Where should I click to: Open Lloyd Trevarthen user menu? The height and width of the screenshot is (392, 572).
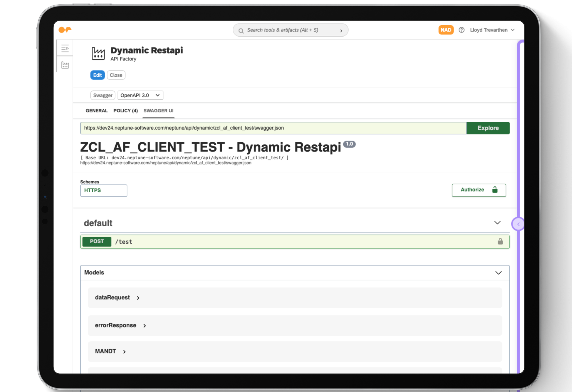492,30
